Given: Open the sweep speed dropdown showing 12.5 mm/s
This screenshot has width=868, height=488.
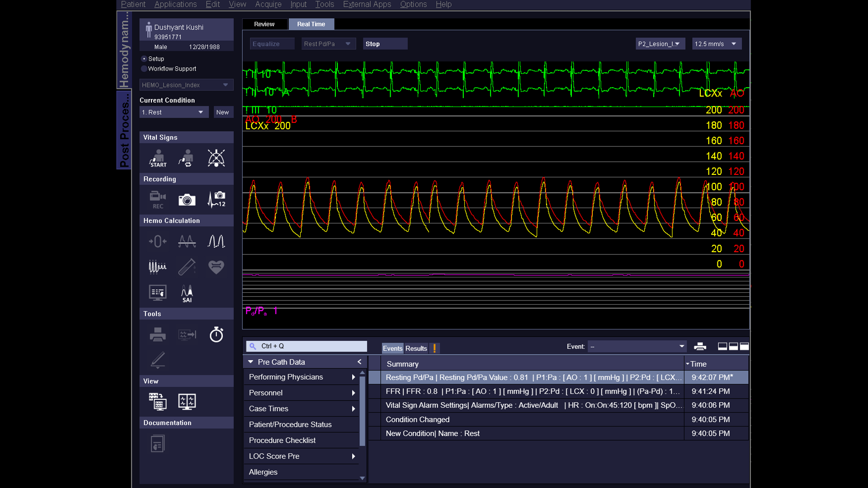Looking at the screenshot, I should (716, 43).
